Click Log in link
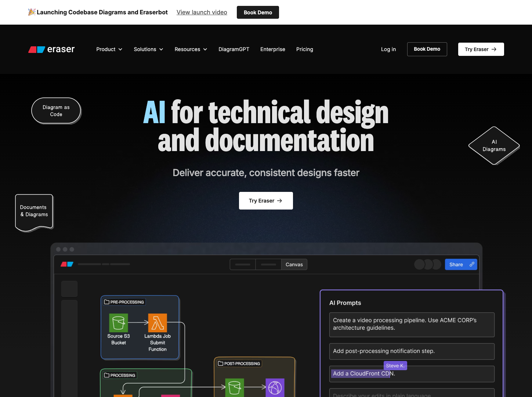532x397 pixels. [388, 49]
